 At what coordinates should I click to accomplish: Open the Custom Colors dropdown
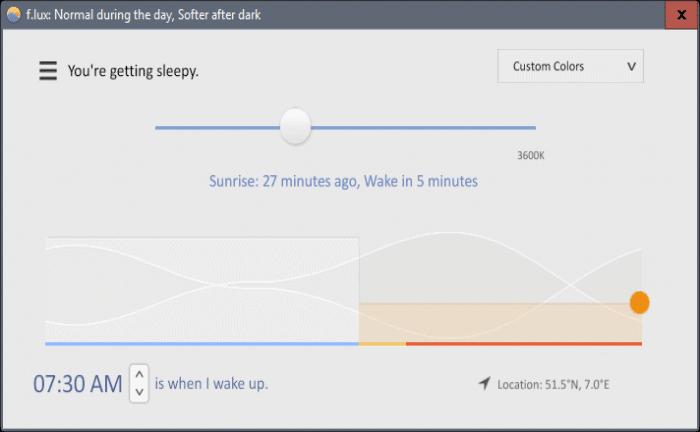point(570,66)
